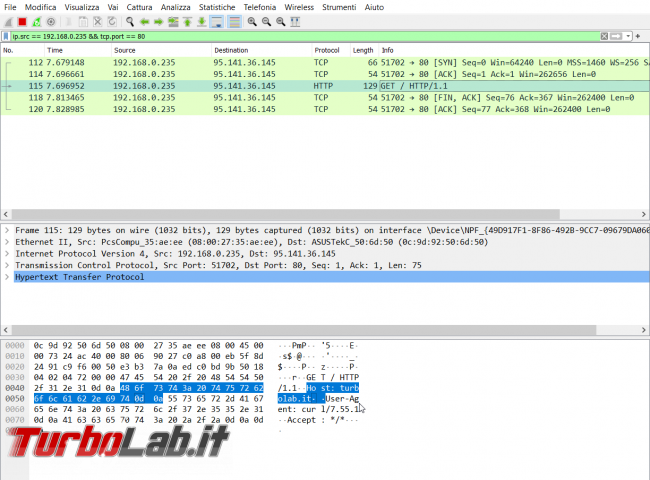The image size is (650, 480).
Task: Open find packet magnifier icon
Action: pyautogui.click(x=130, y=22)
